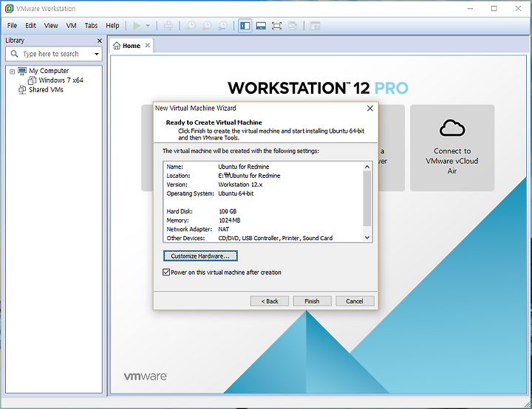Click the Windows 7 x64 VM icon
The width and height of the screenshot is (532, 409).
point(32,80)
